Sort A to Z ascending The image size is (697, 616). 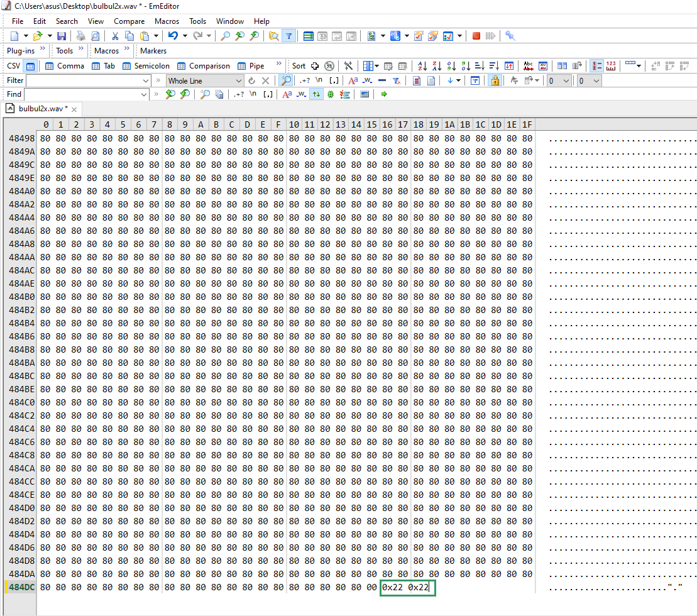coord(422,66)
